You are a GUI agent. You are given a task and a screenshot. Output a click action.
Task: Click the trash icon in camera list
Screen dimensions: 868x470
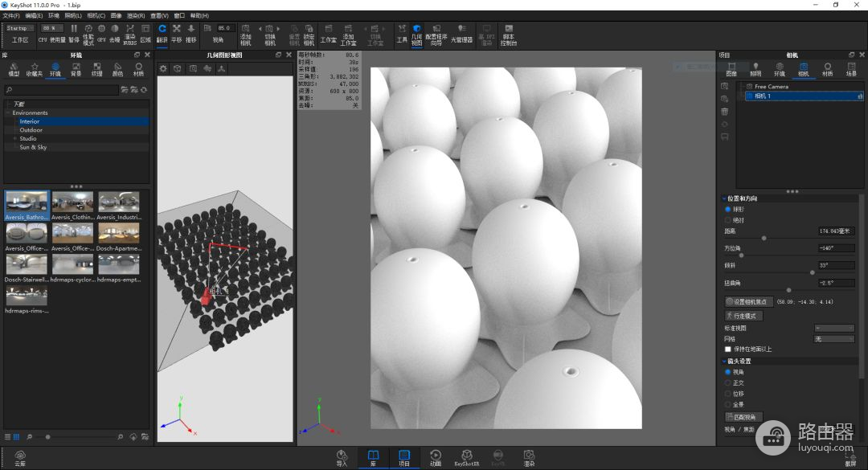tap(724, 112)
